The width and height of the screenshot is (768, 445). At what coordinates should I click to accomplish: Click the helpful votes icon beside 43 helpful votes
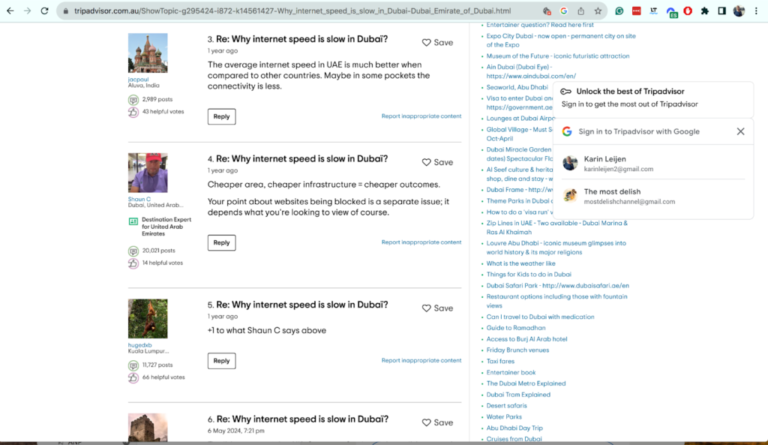pyautogui.click(x=133, y=112)
